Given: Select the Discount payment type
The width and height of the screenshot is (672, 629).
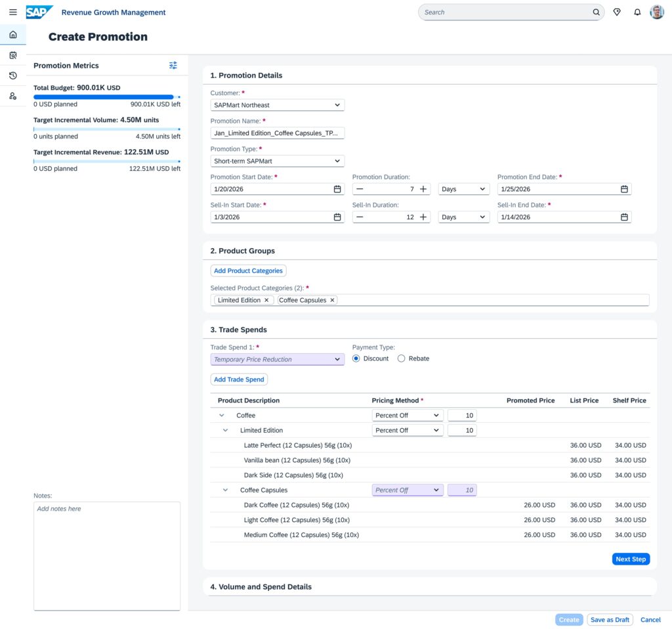Looking at the screenshot, I should click(x=356, y=358).
